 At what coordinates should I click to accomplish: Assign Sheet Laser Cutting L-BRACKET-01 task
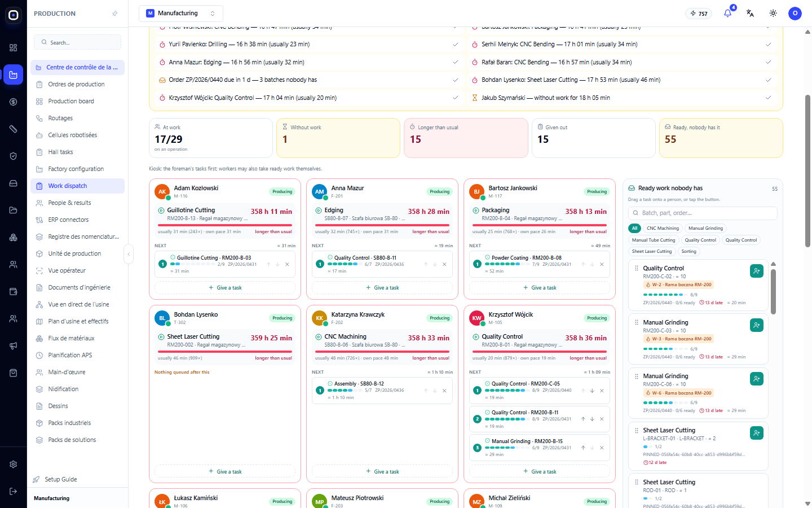(x=757, y=433)
